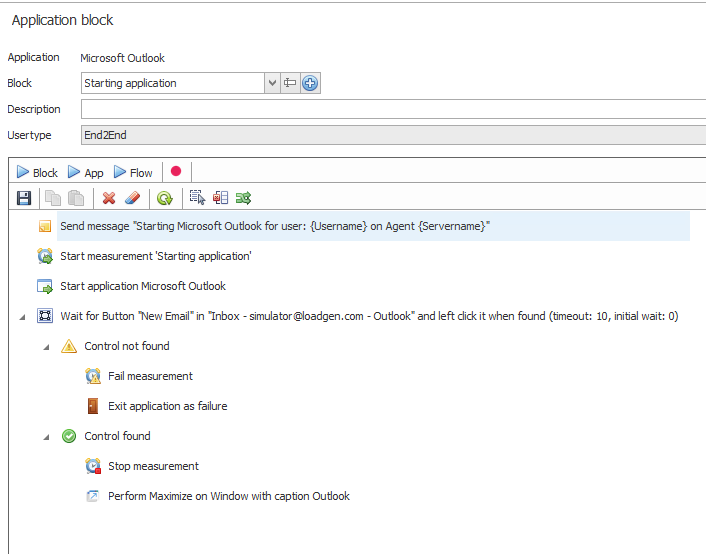Click the Paste icon in the toolbar
Image resolution: width=706 pixels, height=554 pixels.
76,198
